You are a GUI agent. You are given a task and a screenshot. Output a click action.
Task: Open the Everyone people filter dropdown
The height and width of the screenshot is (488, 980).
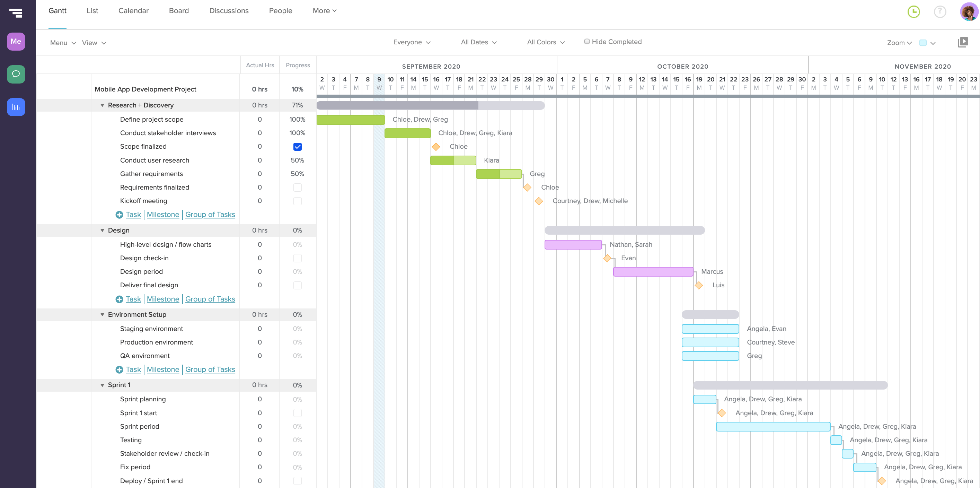[x=412, y=42]
